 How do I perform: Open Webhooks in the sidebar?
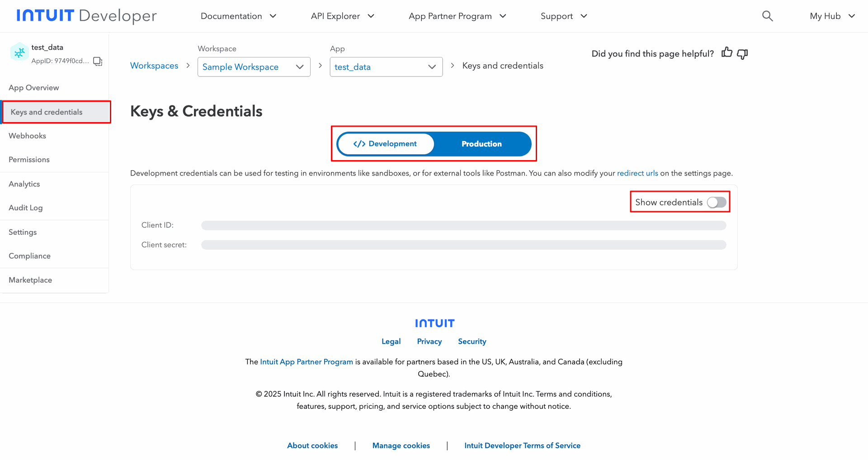coord(28,136)
